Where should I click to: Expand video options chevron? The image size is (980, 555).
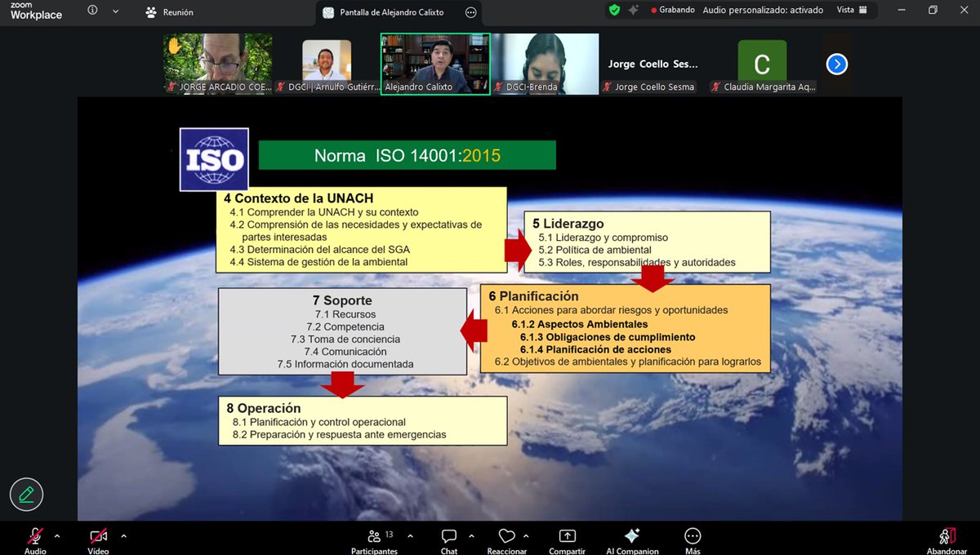123,536
